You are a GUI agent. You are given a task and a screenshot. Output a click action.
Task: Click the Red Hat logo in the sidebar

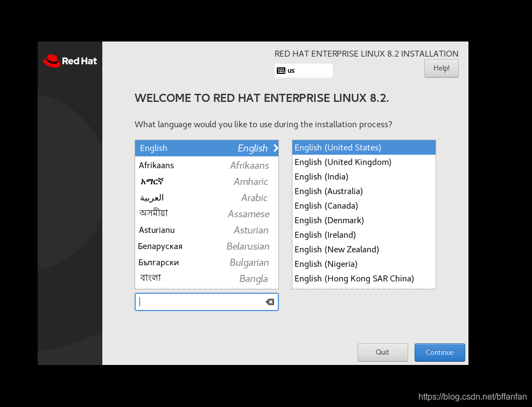(x=70, y=61)
